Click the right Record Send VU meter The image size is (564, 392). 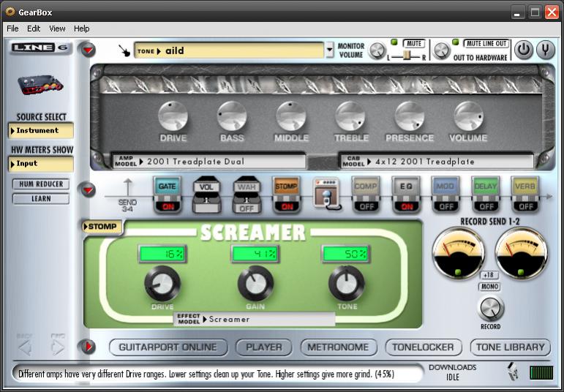(521, 254)
